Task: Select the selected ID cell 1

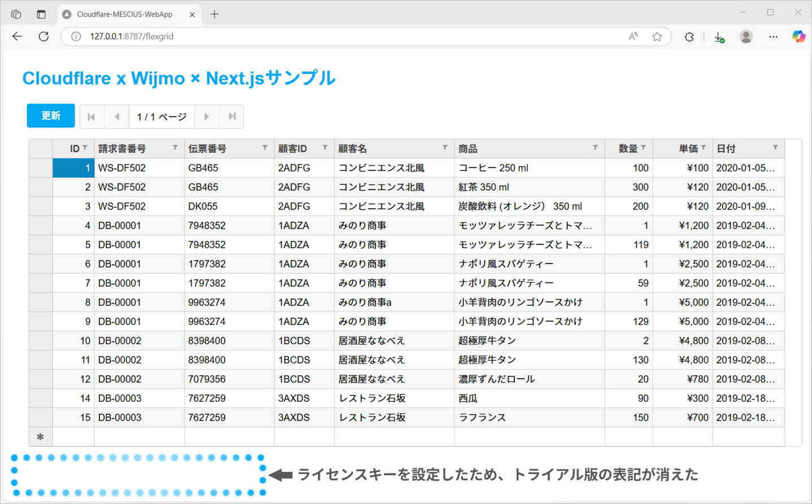Action: click(x=73, y=168)
